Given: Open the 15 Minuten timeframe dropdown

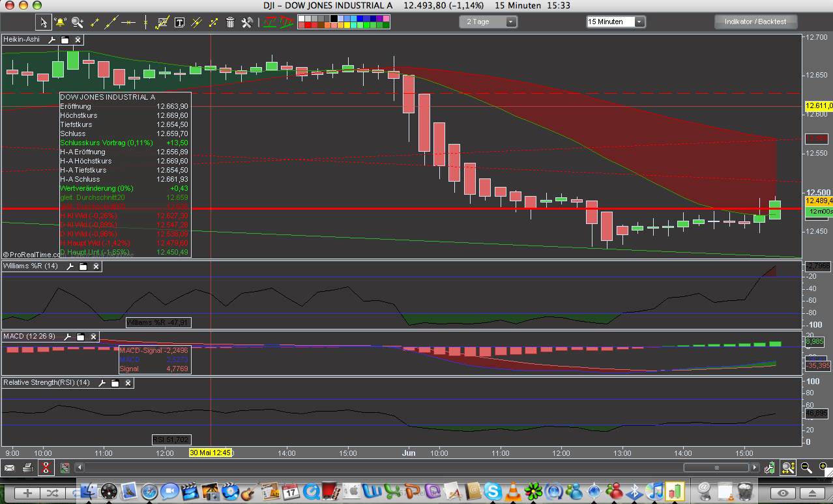Looking at the screenshot, I should (616, 21).
